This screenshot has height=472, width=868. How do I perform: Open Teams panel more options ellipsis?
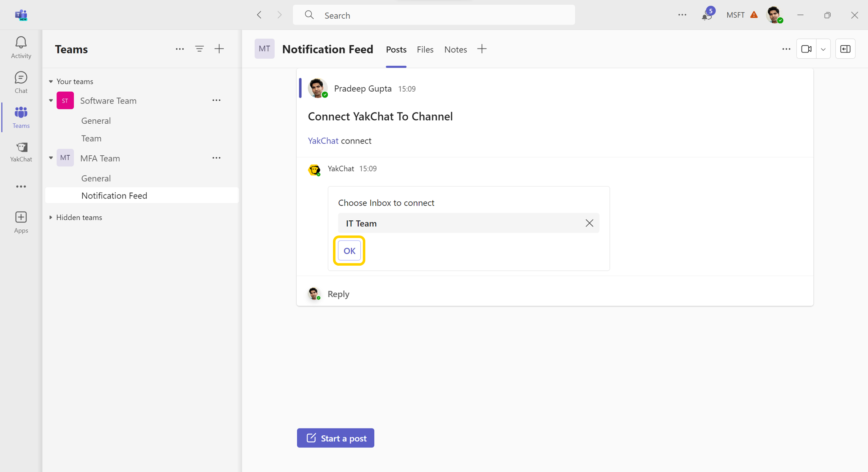[x=180, y=49]
